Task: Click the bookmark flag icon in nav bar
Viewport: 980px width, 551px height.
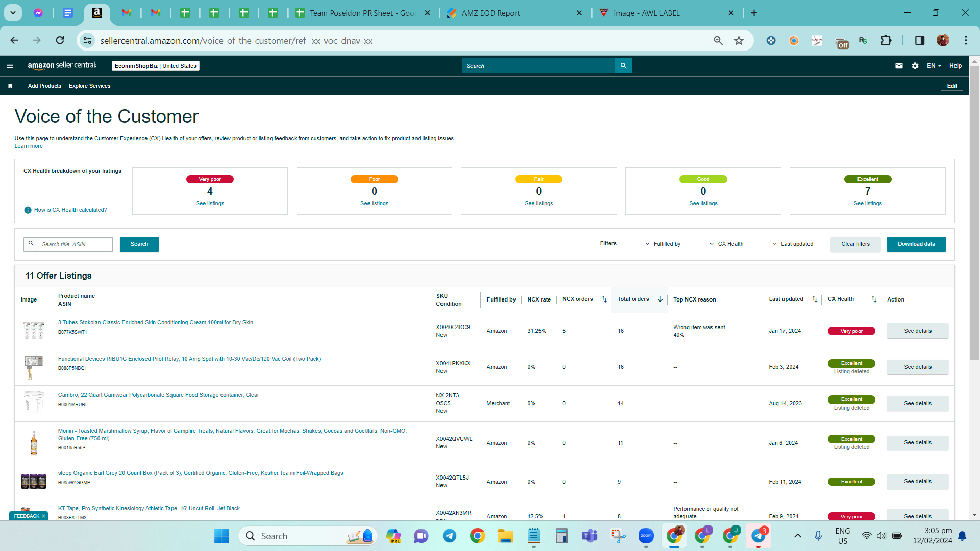Action: pyautogui.click(x=10, y=86)
